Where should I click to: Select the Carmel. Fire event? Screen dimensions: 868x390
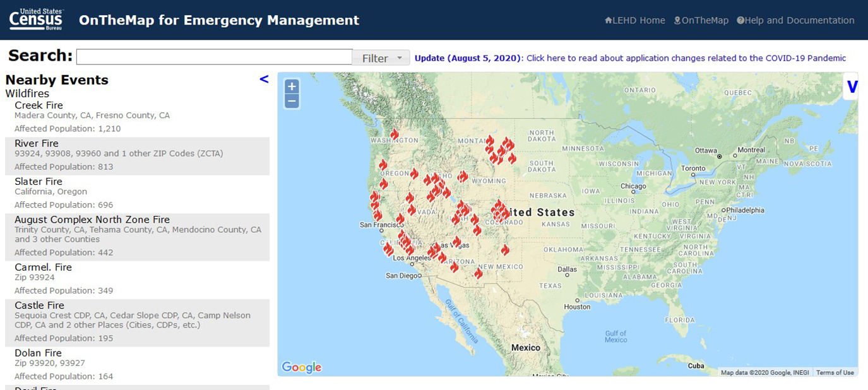pos(137,280)
